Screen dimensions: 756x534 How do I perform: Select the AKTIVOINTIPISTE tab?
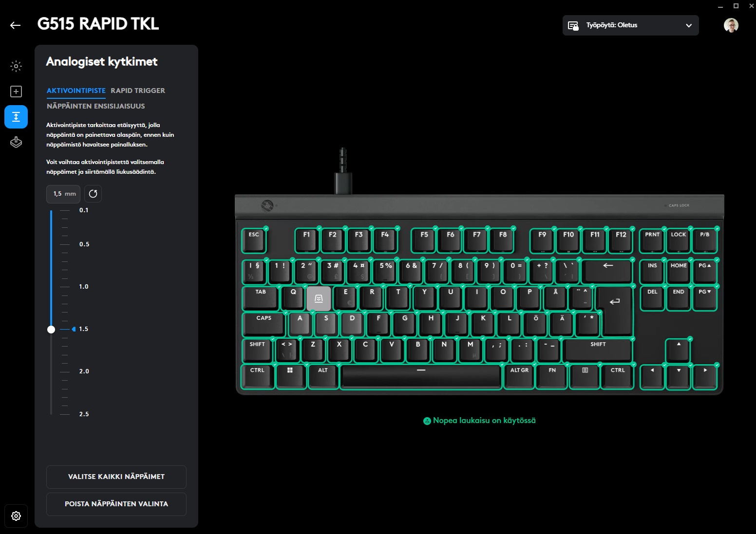[x=76, y=91]
